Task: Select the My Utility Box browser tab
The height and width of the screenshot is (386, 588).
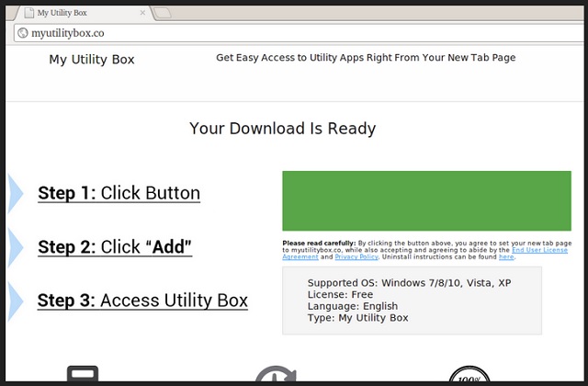Action: pyautogui.click(x=85, y=13)
